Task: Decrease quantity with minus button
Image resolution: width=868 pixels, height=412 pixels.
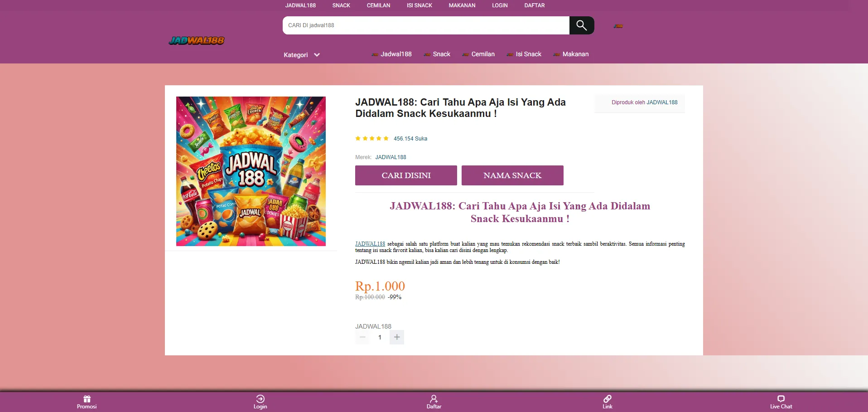Action: [x=362, y=337]
